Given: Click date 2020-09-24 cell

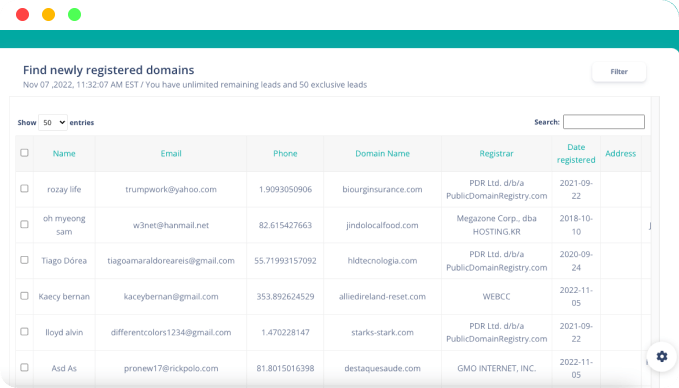Looking at the screenshot, I should pos(576,261).
